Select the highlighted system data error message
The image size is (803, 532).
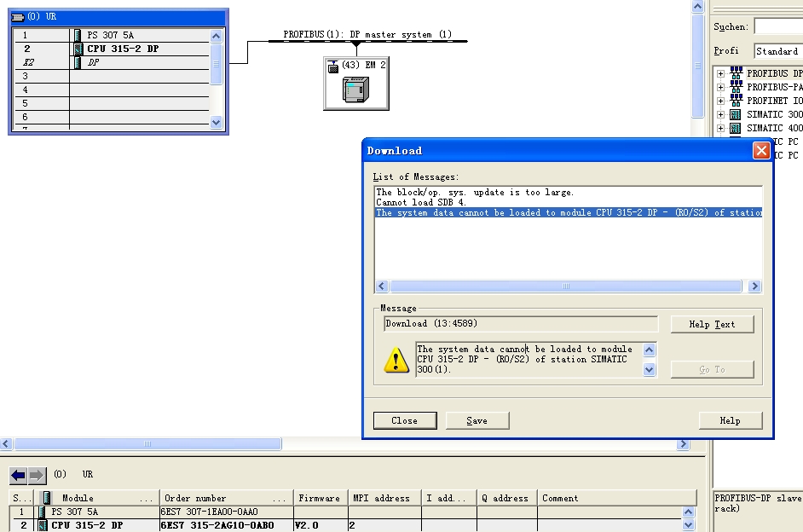(x=569, y=212)
